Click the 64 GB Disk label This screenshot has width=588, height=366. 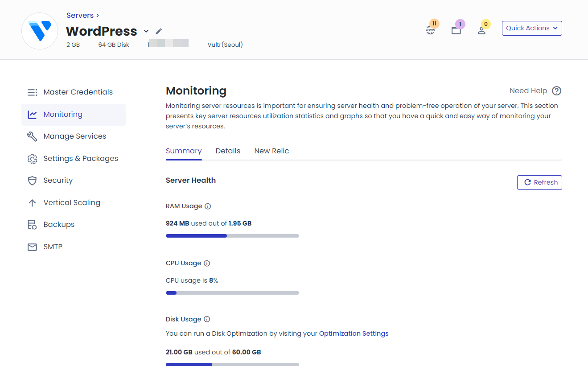tap(114, 45)
